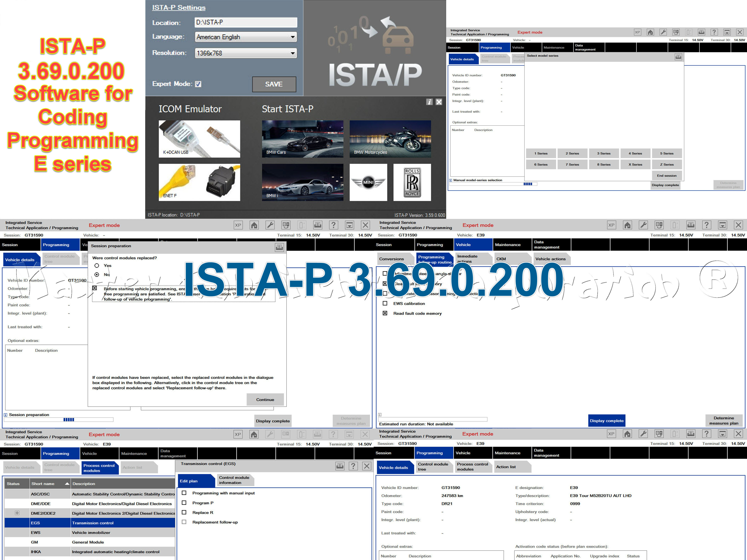Choose the 5 Series model button
747x560 pixels.
667,153
